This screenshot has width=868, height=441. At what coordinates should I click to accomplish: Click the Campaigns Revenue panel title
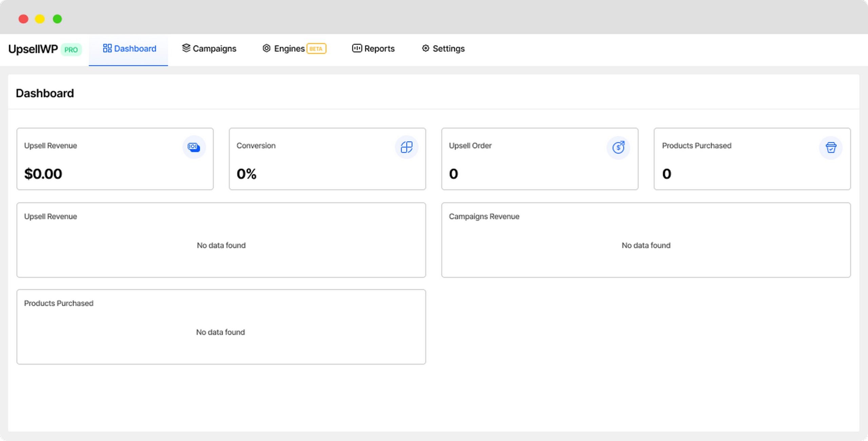pyautogui.click(x=484, y=217)
